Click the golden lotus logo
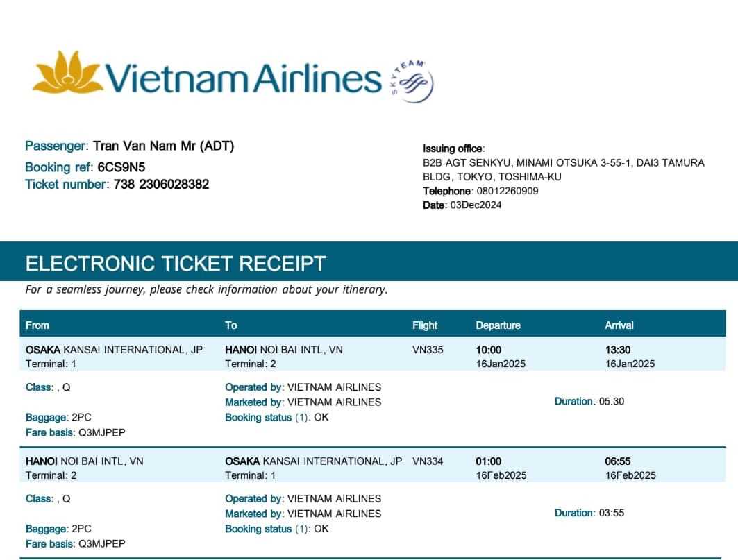738x560 pixels. click(x=67, y=71)
